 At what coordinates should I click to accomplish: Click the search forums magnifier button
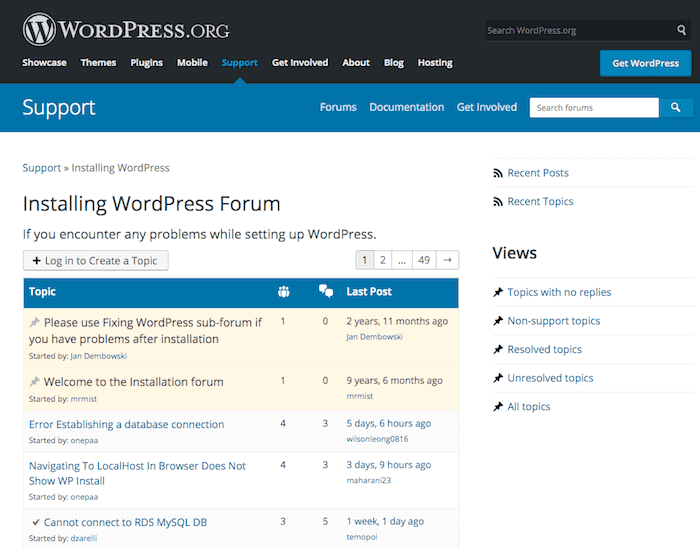(675, 108)
